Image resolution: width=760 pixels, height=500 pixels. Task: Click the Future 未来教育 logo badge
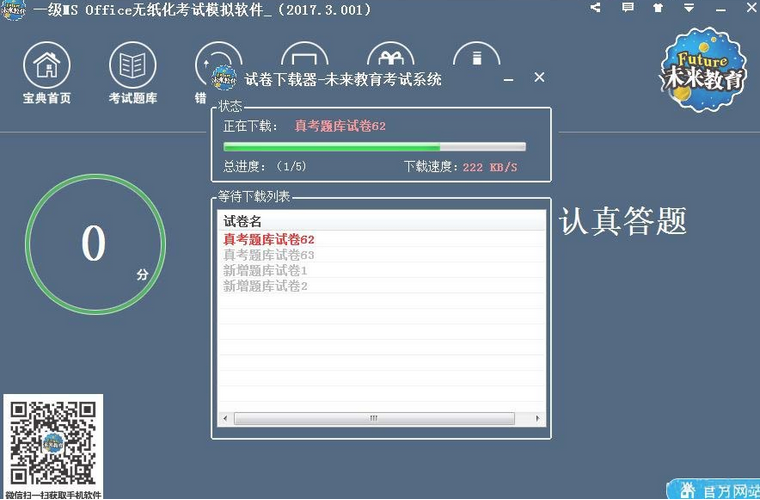[x=703, y=69]
